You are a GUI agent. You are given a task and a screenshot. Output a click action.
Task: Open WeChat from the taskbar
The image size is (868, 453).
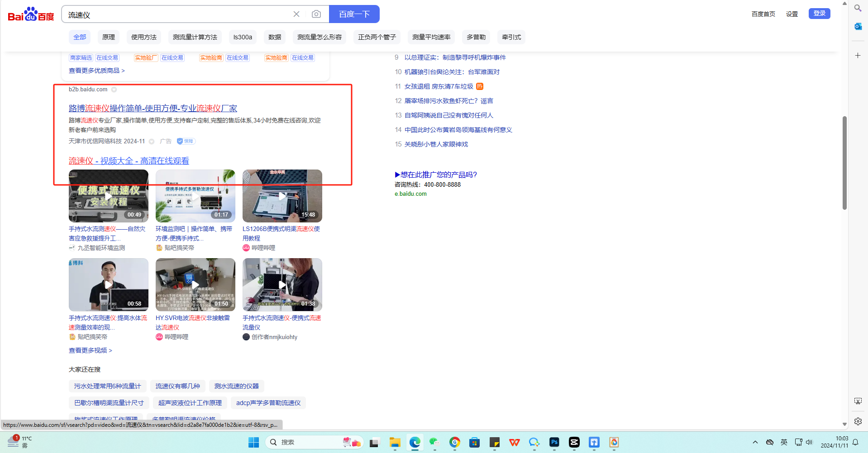(435, 442)
